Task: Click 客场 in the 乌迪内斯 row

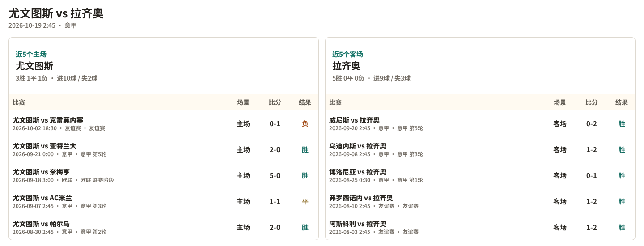Action: pyautogui.click(x=560, y=150)
